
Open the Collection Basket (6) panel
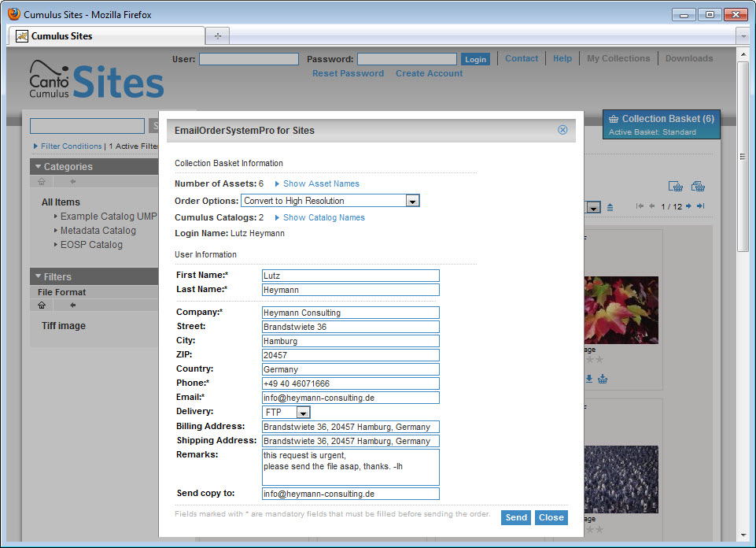(x=661, y=124)
